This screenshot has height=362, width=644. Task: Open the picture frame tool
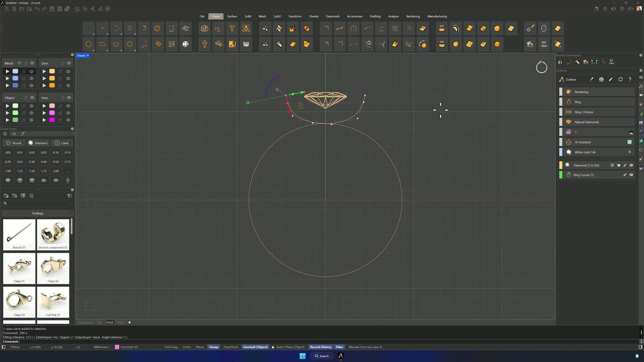tap(232, 44)
